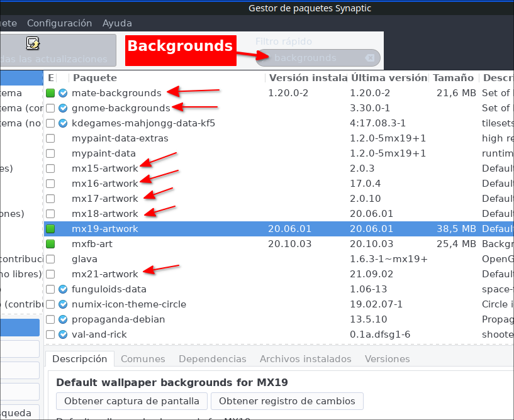
Task: Mark the mx17-artwork checkbox
Action: click(50, 199)
